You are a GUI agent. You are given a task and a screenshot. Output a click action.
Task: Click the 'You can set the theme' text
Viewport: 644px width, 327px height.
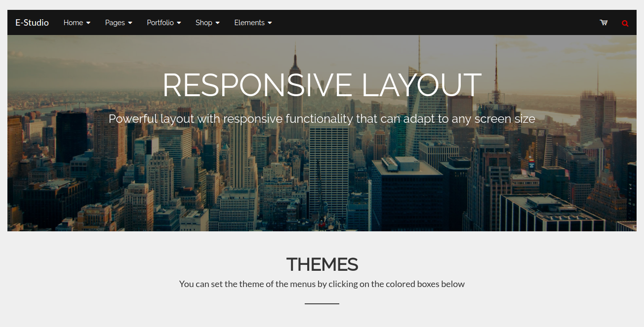pyautogui.click(x=322, y=284)
